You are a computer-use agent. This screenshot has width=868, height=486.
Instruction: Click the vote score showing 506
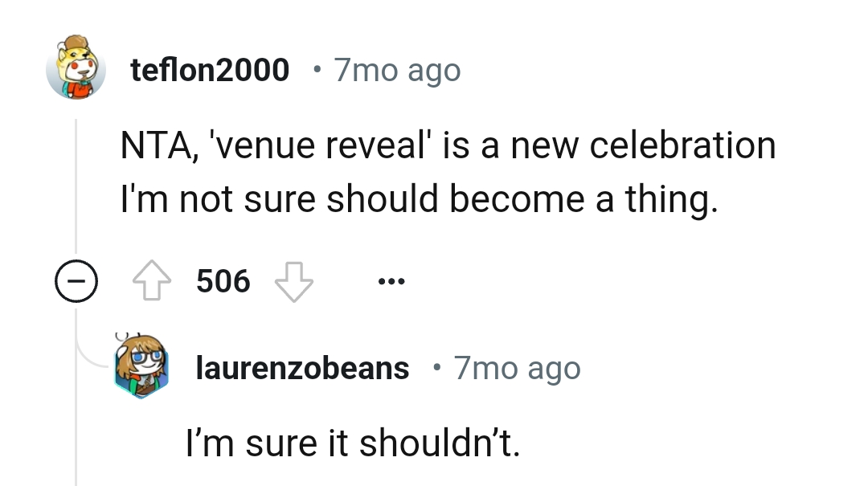[x=223, y=280]
